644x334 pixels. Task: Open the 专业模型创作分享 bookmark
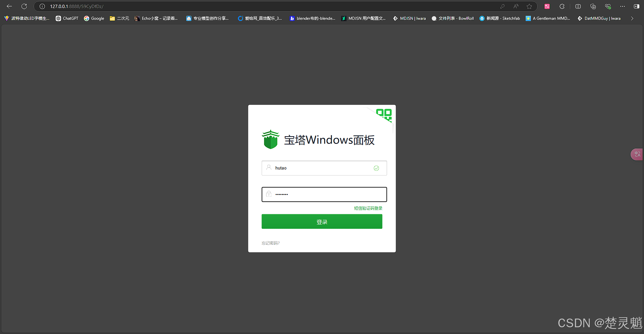(208, 18)
